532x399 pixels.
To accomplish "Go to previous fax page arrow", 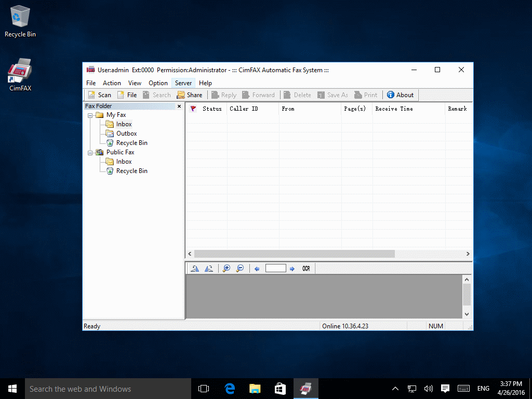I will pos(257,269).
